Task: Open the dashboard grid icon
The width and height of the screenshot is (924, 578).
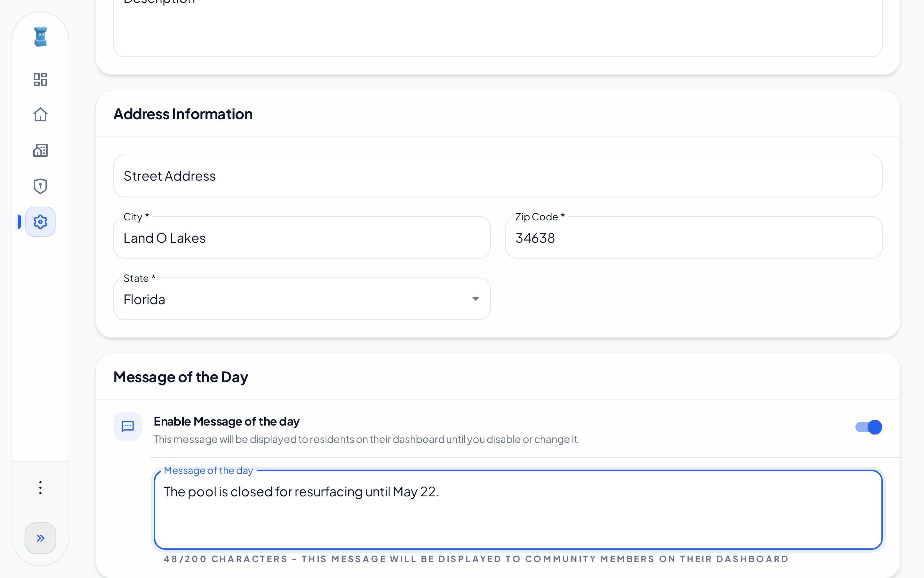Action: pyautogui.click(x=40, y=79)
